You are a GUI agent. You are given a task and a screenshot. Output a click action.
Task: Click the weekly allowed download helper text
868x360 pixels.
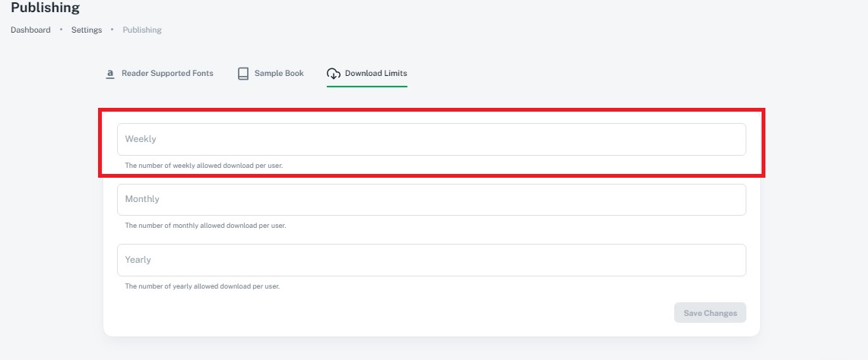204,166
